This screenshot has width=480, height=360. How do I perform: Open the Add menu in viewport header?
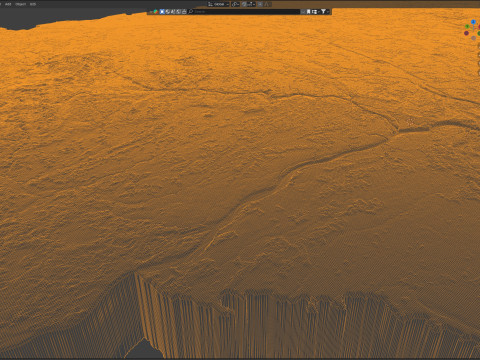pos(8,4)
